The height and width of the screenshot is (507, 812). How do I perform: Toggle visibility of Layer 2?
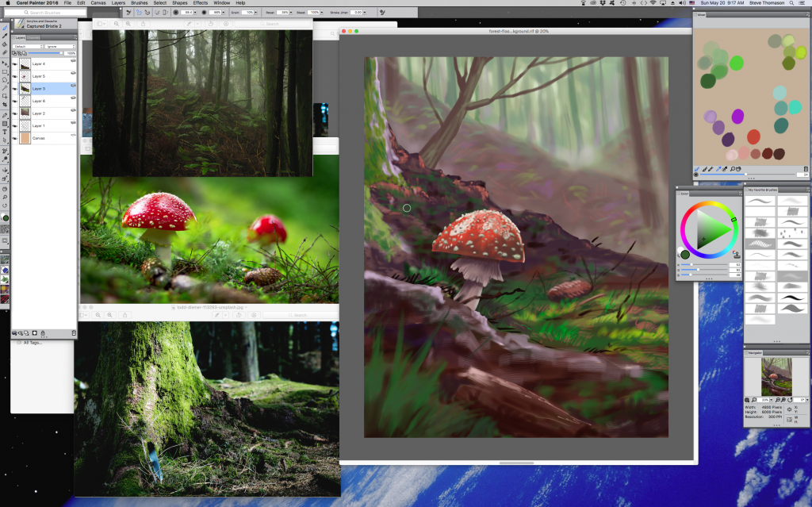tap(15, 113)
